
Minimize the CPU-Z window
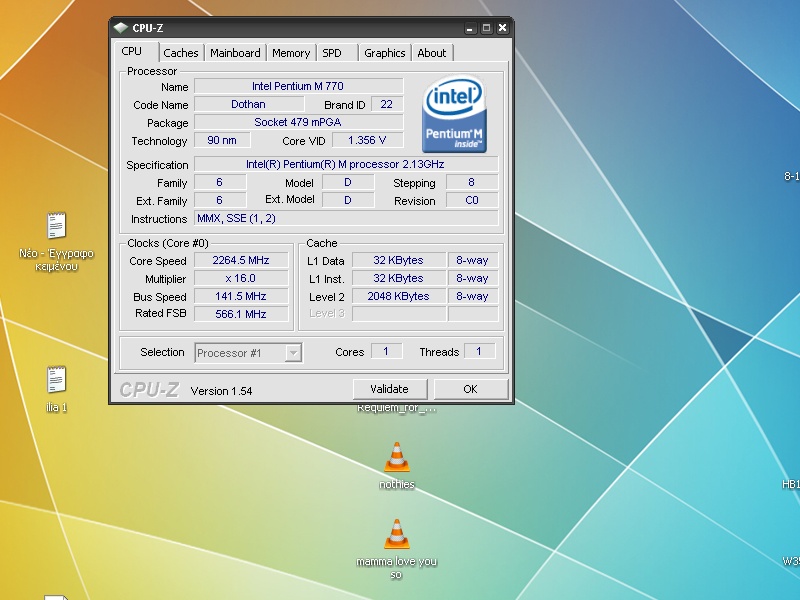[x=470, y=28]
